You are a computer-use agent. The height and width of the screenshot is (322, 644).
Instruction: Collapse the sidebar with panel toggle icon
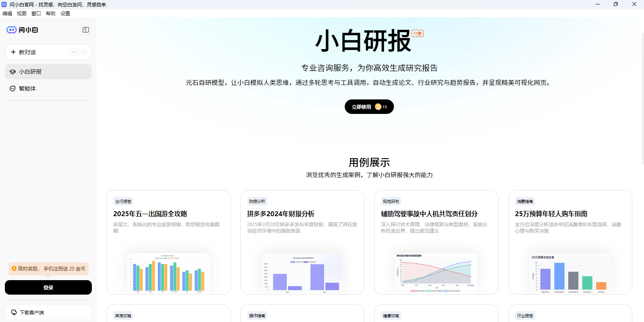click(86, 30)
